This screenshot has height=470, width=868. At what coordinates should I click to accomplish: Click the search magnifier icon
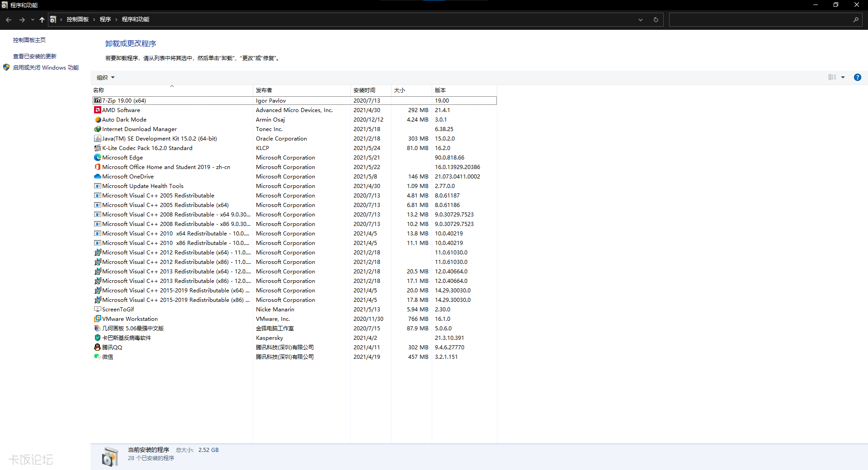(856, 19)
